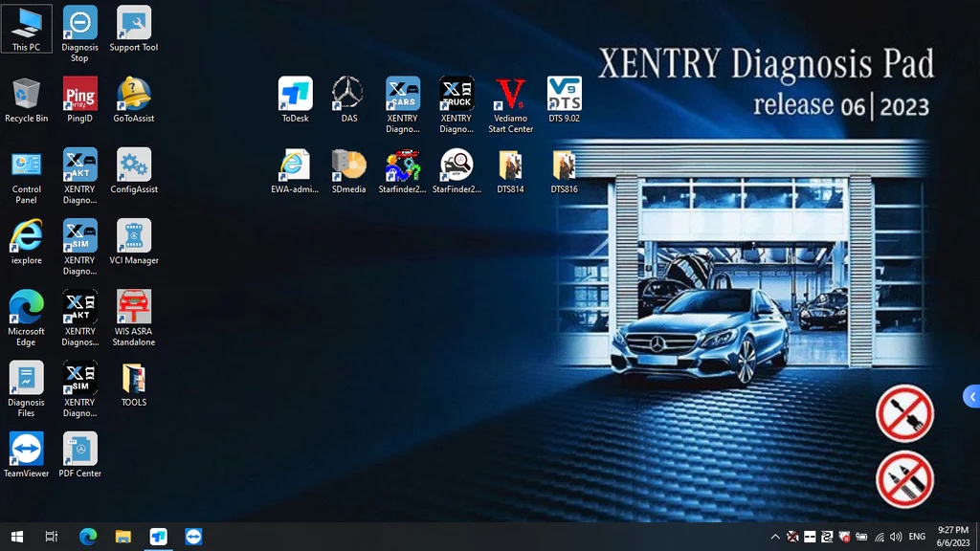This screenshot has width=980, height=551.
Task: Click the Diagnosis Stop desktop icon
Action: pos(80,23)
